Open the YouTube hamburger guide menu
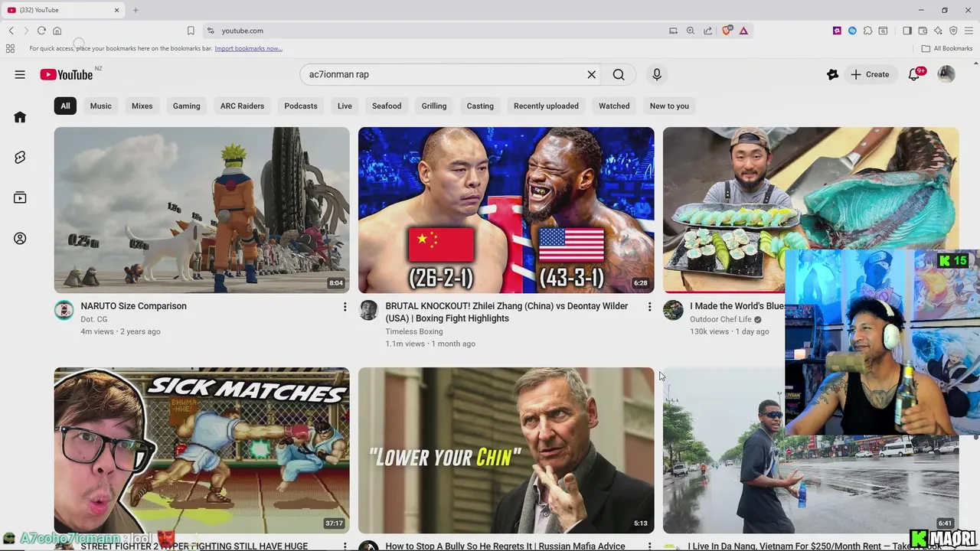980x551 pixels. click(20, 74)
